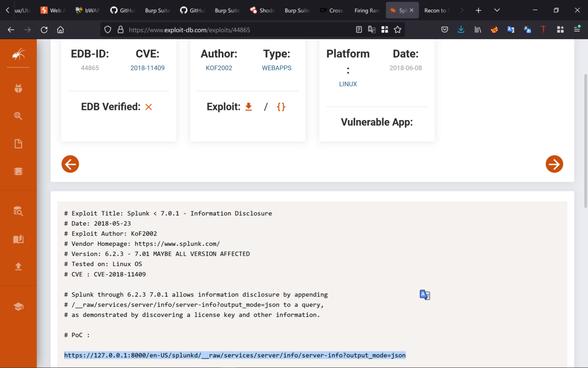Go to next exploit with right arrow
Viewport: 588px width, 368px height.
554,164
